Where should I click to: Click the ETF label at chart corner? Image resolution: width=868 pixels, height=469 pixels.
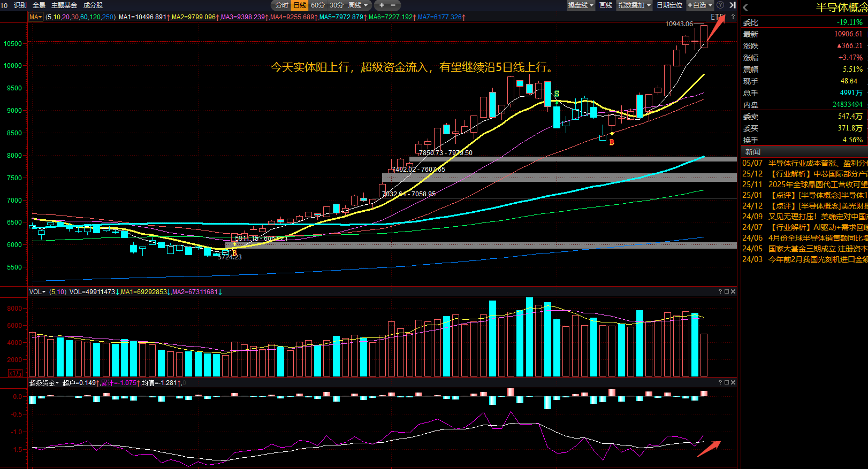pos(717,17)
